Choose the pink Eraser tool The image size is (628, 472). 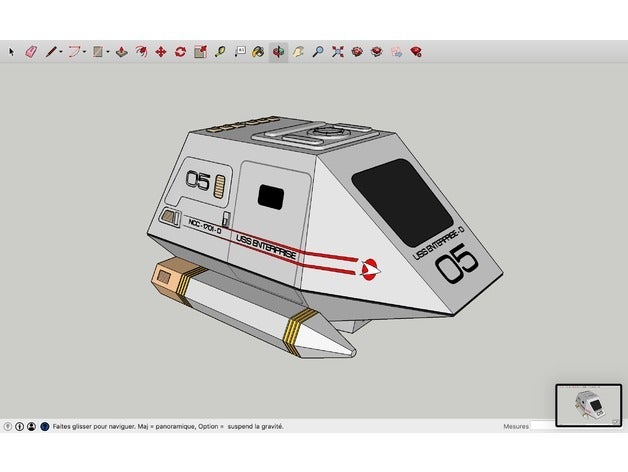pos(31,52)
